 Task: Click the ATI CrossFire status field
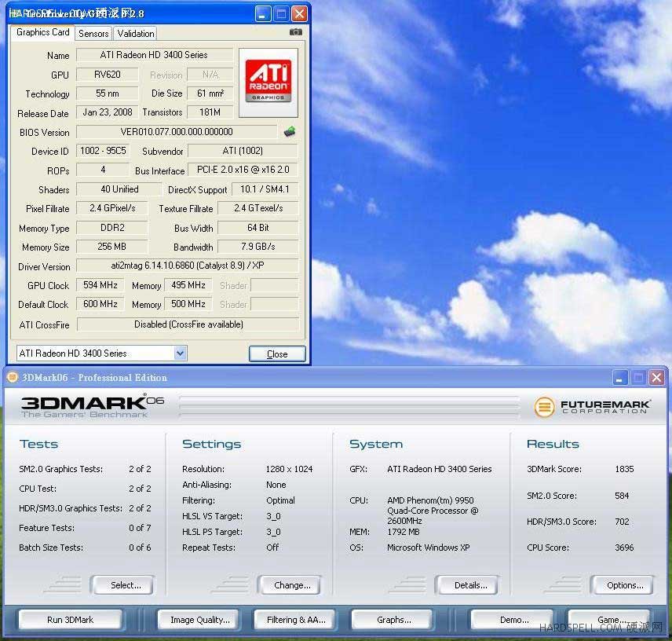[x=188, y=324]
